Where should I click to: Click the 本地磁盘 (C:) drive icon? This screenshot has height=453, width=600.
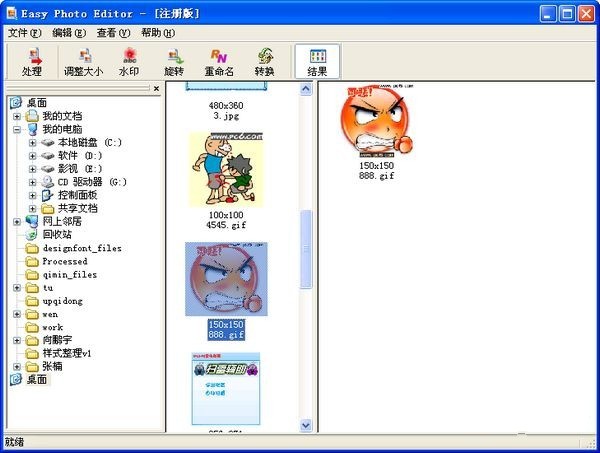(x=47, y=143)
